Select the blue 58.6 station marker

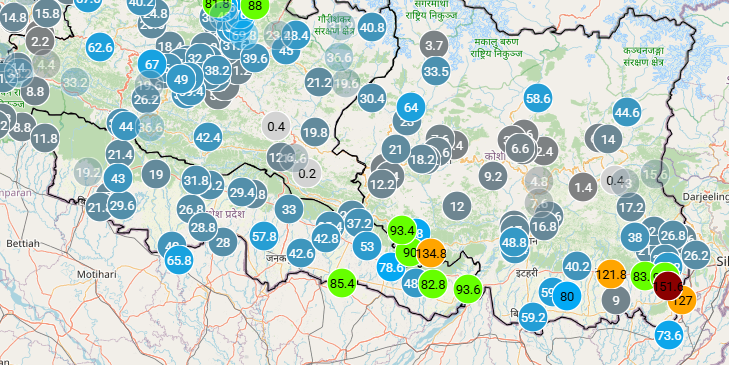538,99
